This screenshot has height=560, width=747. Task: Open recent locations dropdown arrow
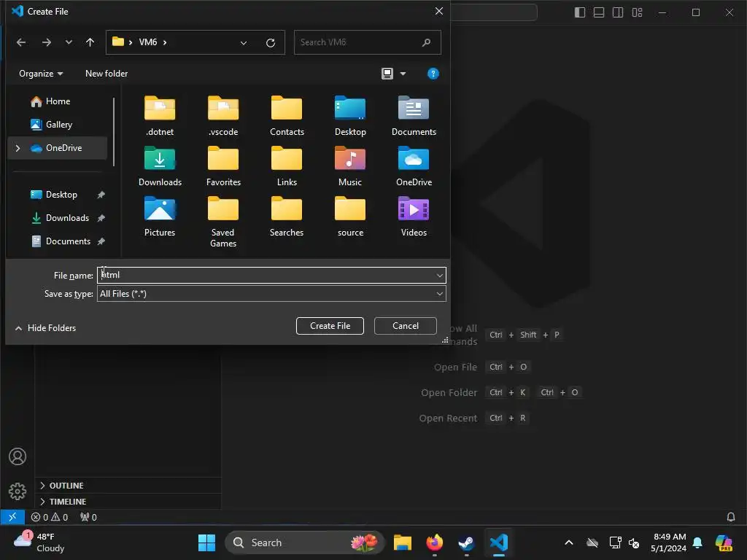click(x=69, y=42)
